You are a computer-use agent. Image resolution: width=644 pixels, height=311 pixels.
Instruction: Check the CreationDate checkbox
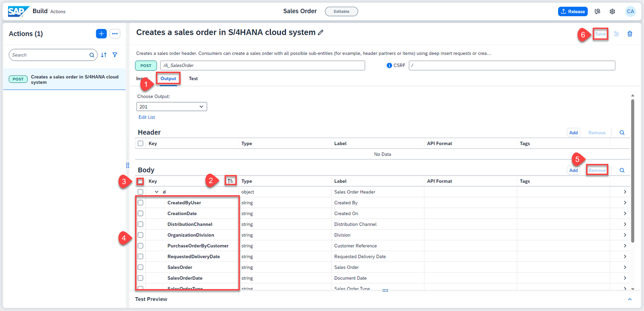tap(140, 214)
